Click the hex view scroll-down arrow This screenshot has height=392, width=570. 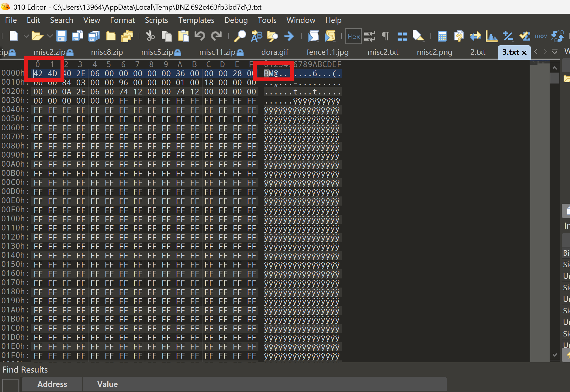click(555, 355)
